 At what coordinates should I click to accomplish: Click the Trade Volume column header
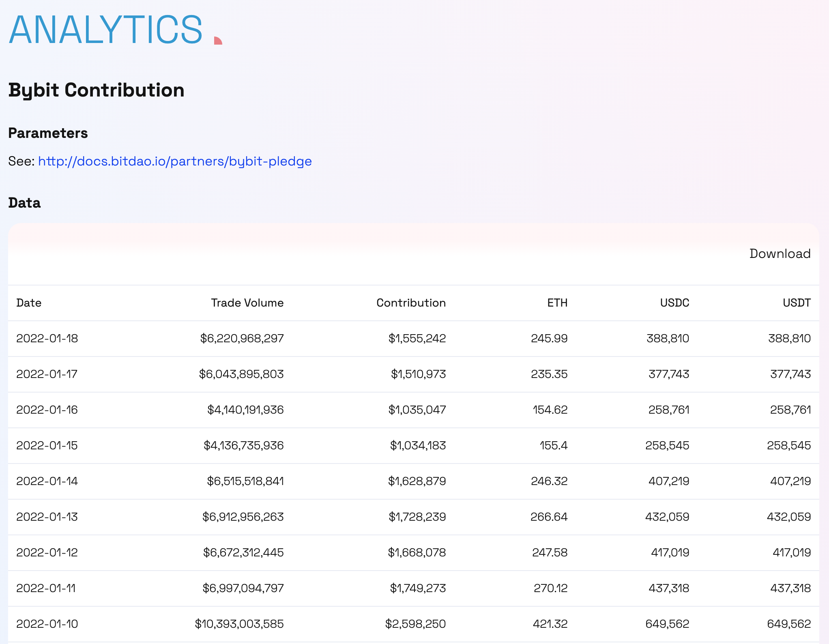coord(247,303)
